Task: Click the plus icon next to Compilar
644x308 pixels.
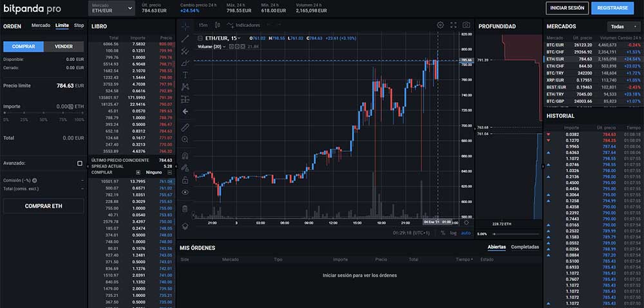Action: point(138,172)
